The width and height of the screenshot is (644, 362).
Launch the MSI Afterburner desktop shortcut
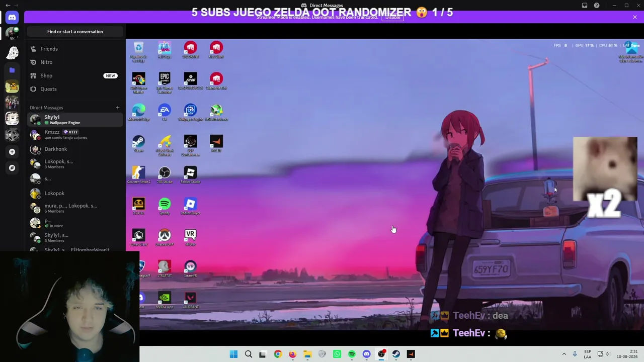click(x=216, y=112)
